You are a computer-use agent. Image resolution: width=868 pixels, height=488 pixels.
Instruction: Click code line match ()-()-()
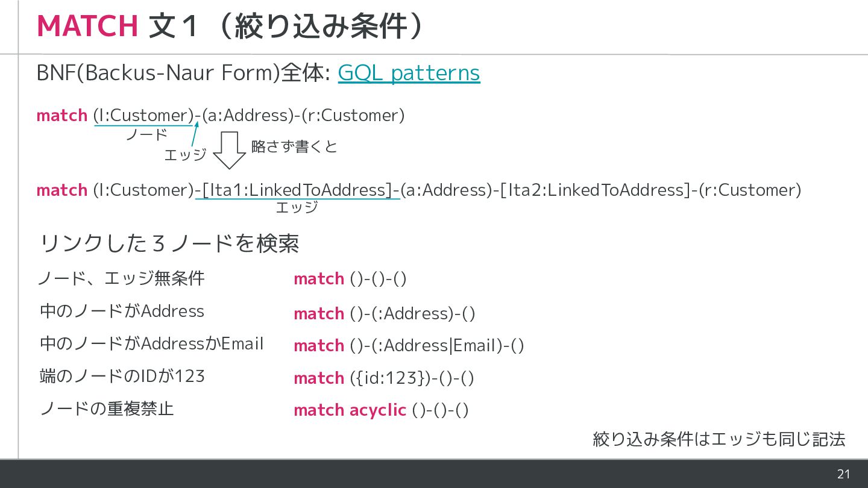pyautogui.click(x=350, y=279)
